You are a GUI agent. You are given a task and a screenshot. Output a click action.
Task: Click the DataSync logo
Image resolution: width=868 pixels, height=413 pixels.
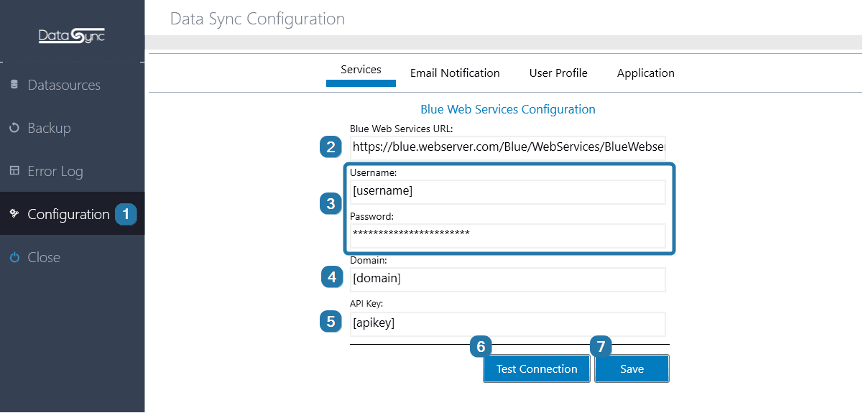tap(72, 34)
